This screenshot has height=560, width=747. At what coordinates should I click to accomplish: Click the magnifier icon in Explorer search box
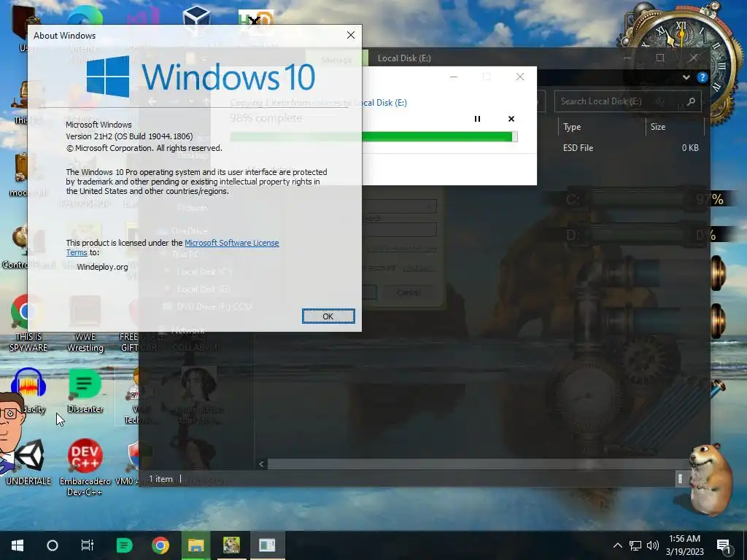(x=691, y=101)
